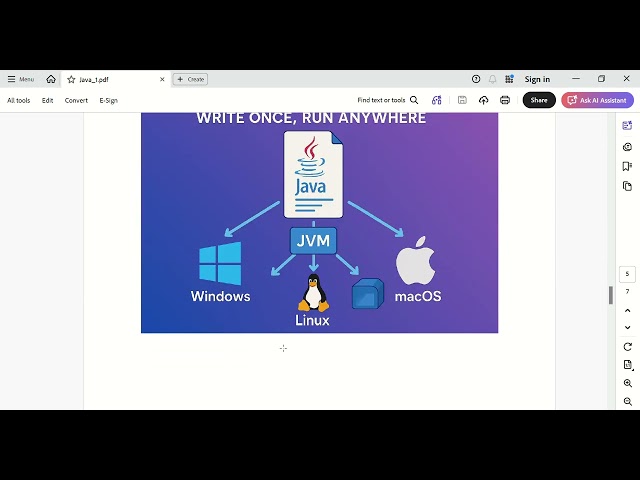Click the 'macOS' label text
Image resolution: width=640 pixels, height=480 pixels.
click(418, 296)
